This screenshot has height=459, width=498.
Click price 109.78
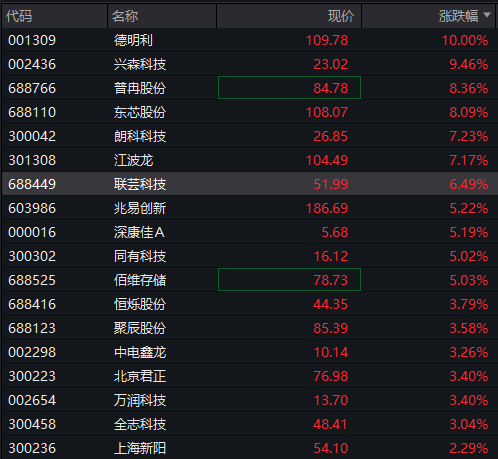pos(327,40)
